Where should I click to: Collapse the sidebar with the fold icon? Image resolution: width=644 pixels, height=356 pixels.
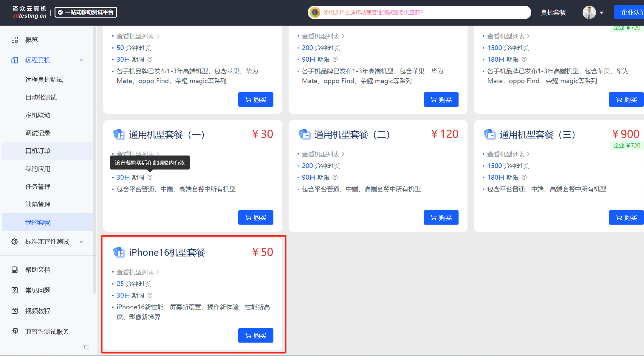[86, 347]
